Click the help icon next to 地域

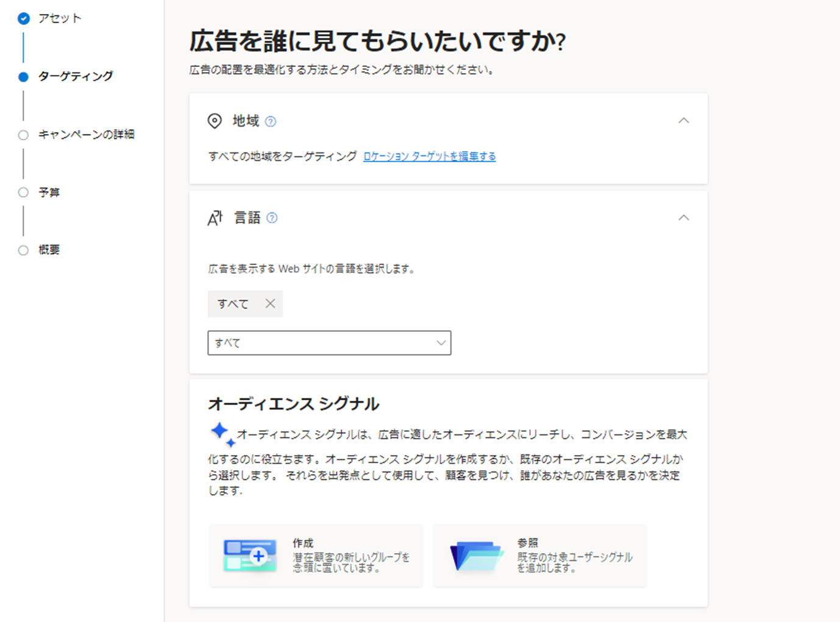(x=271, y=121)
